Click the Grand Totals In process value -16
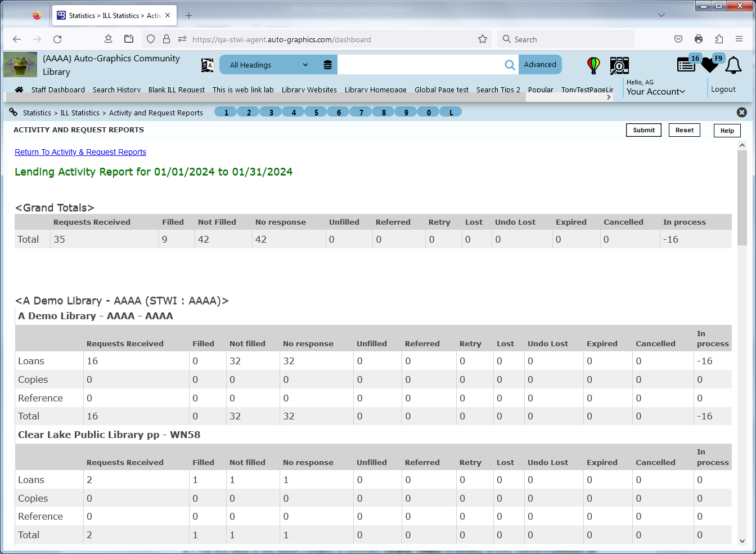Screen dimensions: 756x554 coord(670,239)
